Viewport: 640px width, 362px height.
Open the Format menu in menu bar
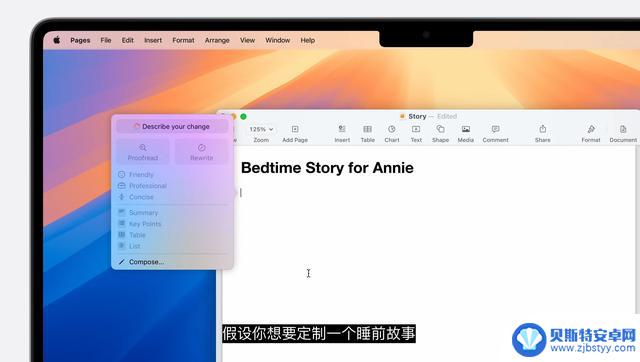pyautogui.click(x=183, y=40)
